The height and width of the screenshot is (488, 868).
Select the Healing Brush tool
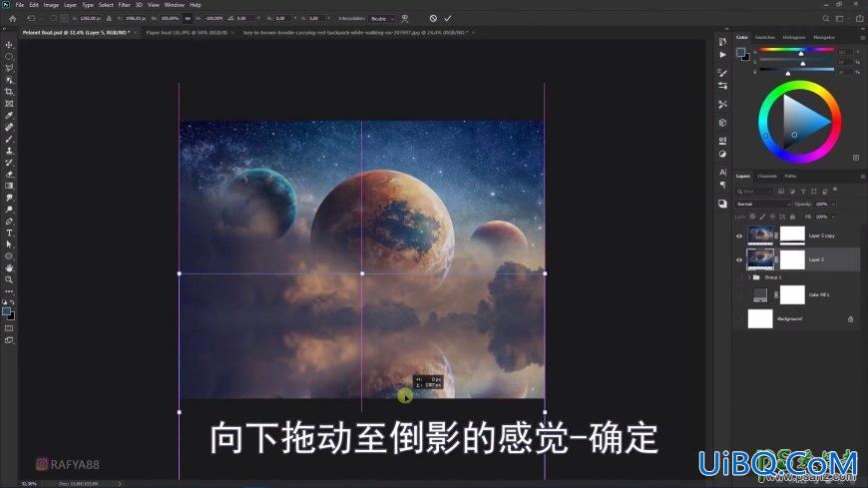coord(9,127)
